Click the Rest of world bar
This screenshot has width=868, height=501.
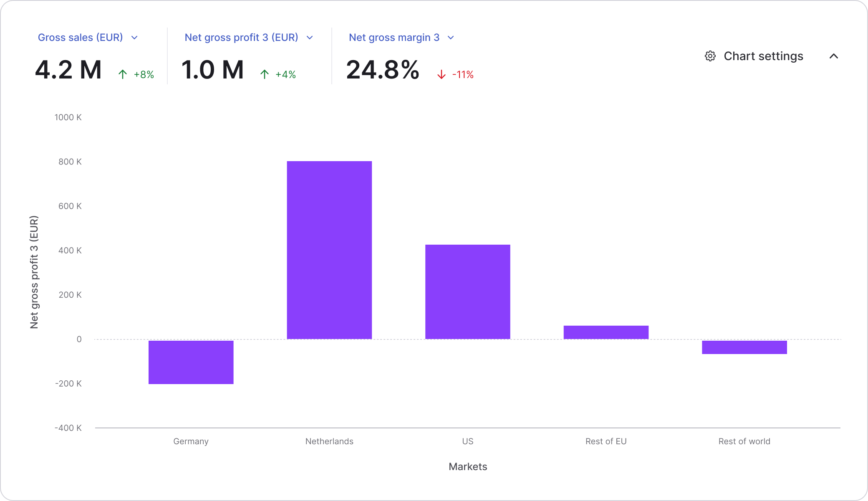point(744,347)
